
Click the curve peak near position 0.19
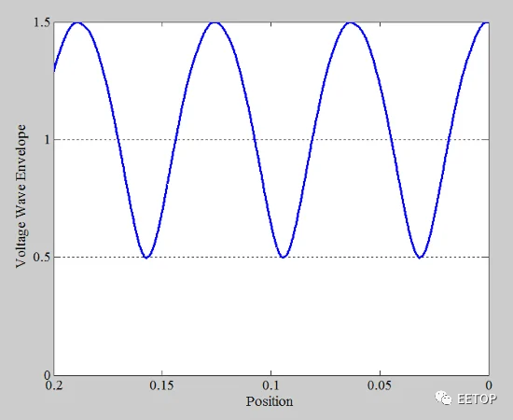point(77,22)
